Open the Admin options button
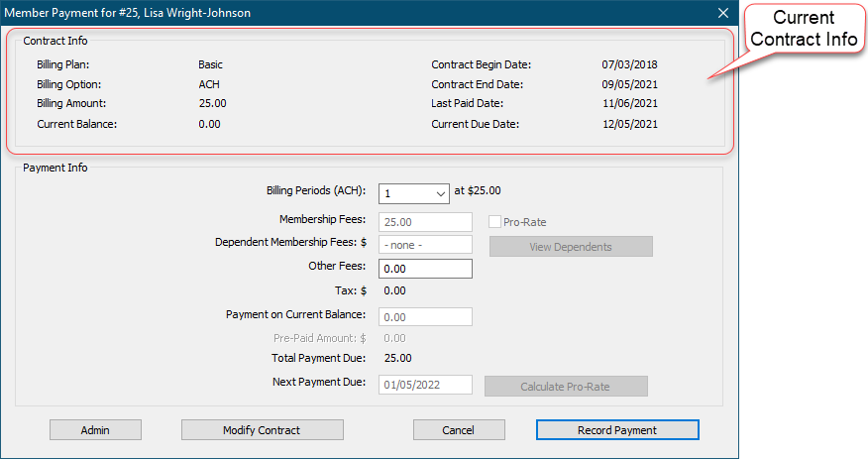 tap(95, 430)
